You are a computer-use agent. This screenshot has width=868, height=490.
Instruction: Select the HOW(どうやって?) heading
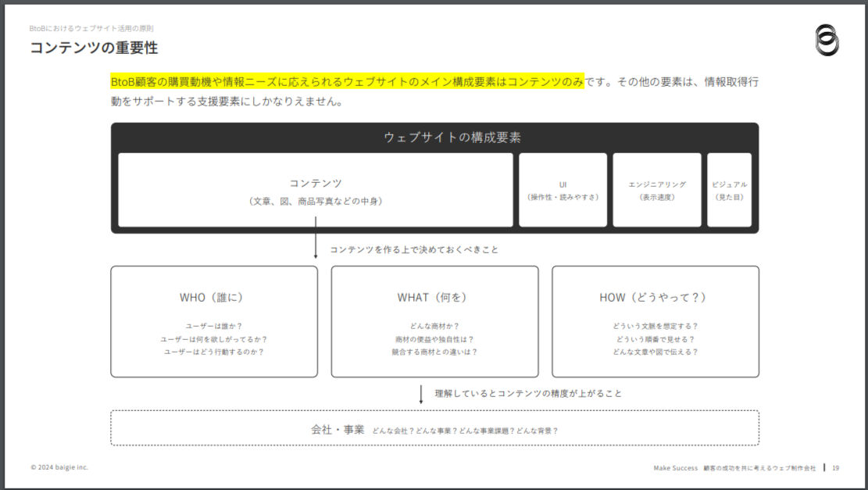pyautogui.click(x=653, y=298)
